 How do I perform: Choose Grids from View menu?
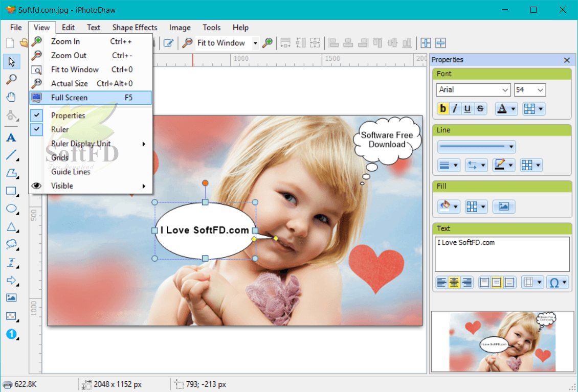(91, 158)
